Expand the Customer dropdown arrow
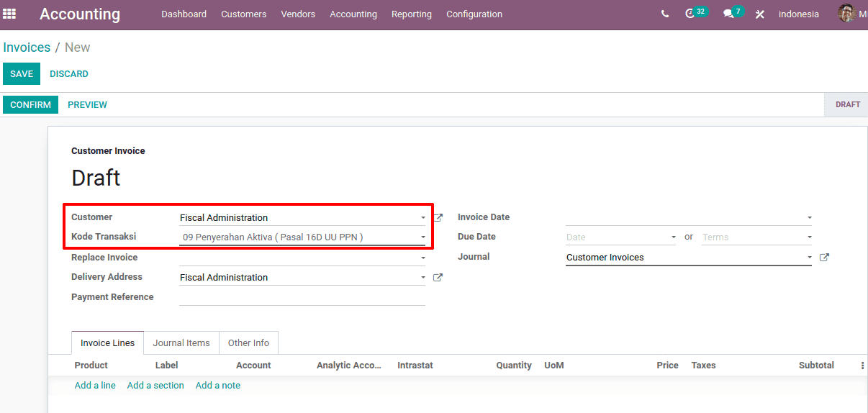Screen dimensions: 868x413 (423, 218)
